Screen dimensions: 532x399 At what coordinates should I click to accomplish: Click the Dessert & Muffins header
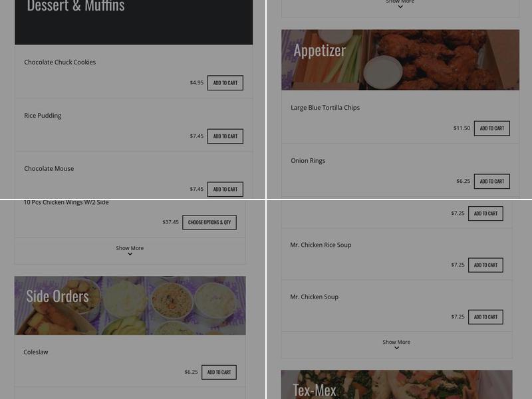click(134, 21)
